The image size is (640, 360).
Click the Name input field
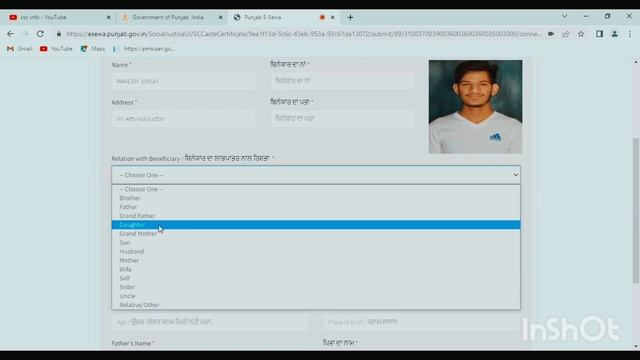coord(184,81)
